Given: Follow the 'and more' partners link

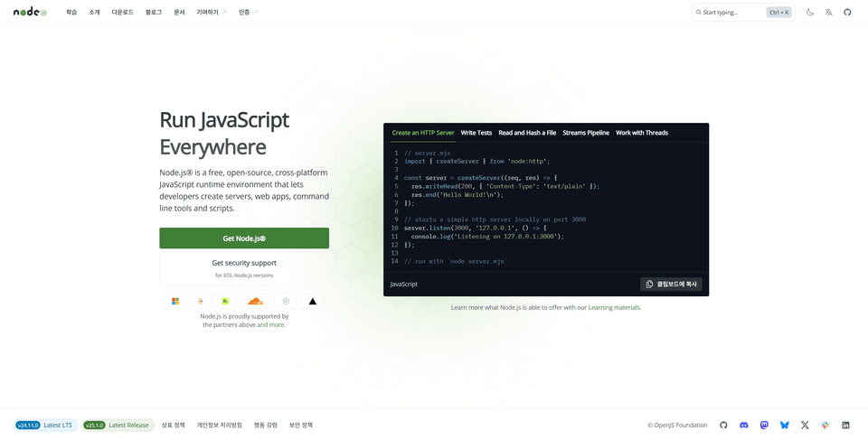Looking at the screenshot, I should [270, 325].
